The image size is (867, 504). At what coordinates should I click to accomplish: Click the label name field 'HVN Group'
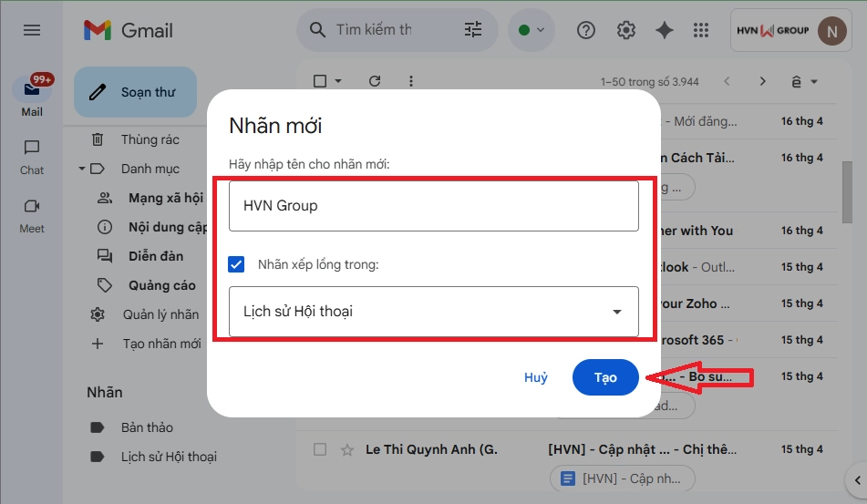433,206
